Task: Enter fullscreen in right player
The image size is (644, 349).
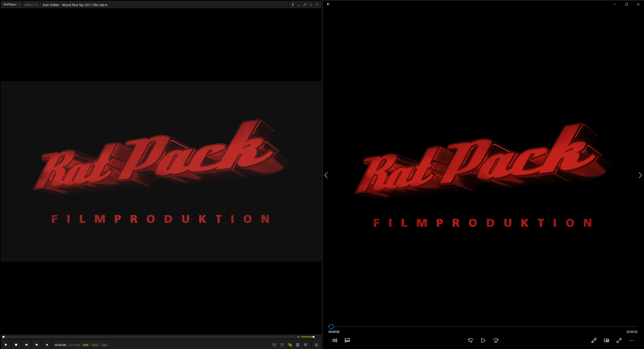Action: coord(619,340)
